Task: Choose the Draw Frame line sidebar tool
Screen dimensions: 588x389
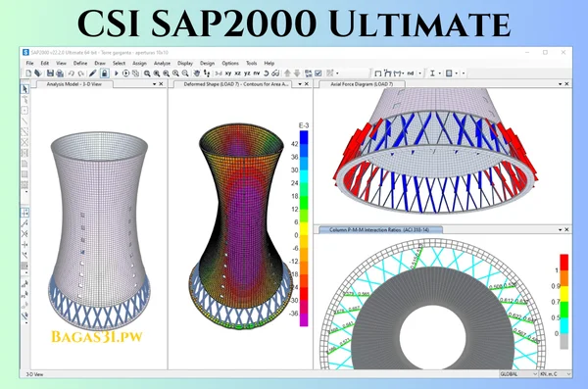Action: coord(24,122)
